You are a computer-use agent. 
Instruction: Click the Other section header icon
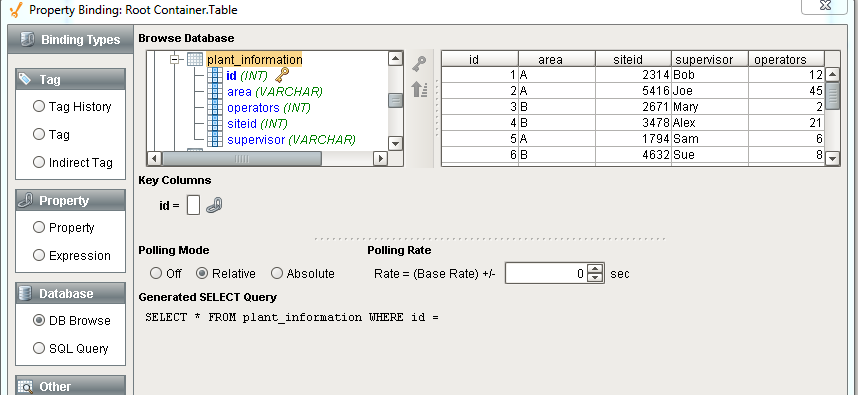point(25,387)
